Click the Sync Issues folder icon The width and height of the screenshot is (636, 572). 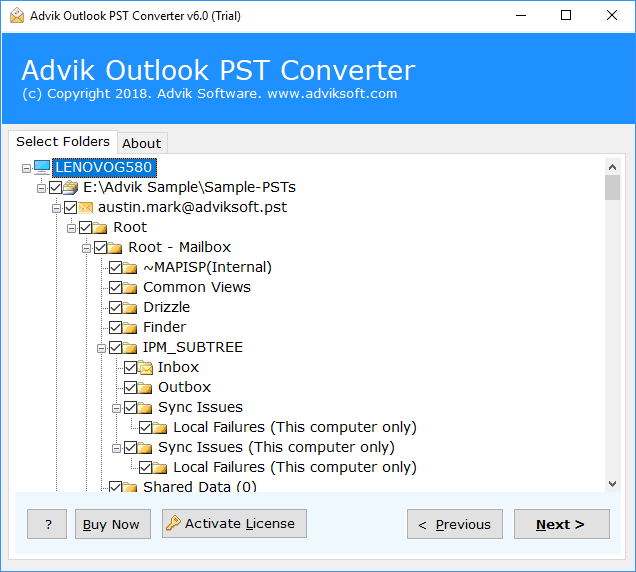point(145,407)
